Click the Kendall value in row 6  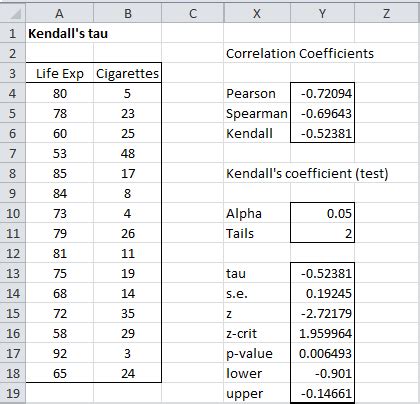(322, 133)
